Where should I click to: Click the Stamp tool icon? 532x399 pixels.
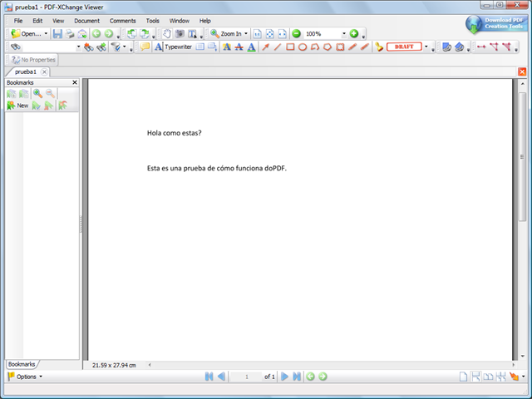[379, 47]
